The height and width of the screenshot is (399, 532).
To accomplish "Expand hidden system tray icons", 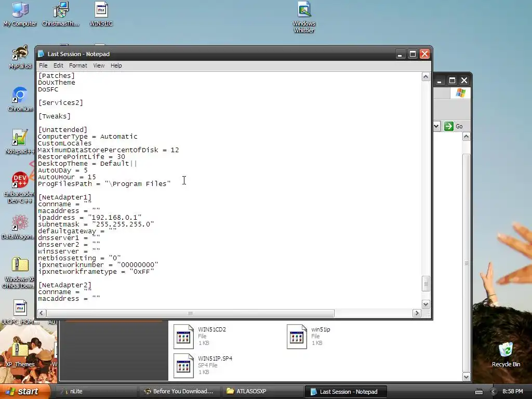I will 494,392.
